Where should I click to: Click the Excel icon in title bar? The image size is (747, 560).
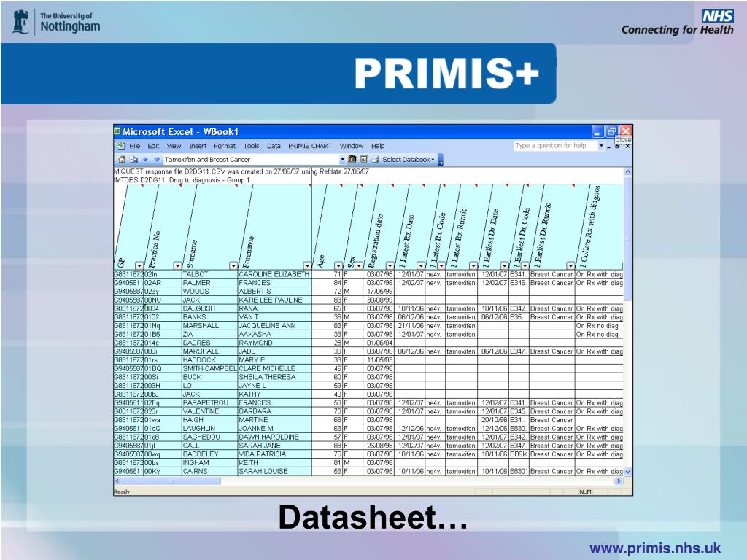(117, 131)
